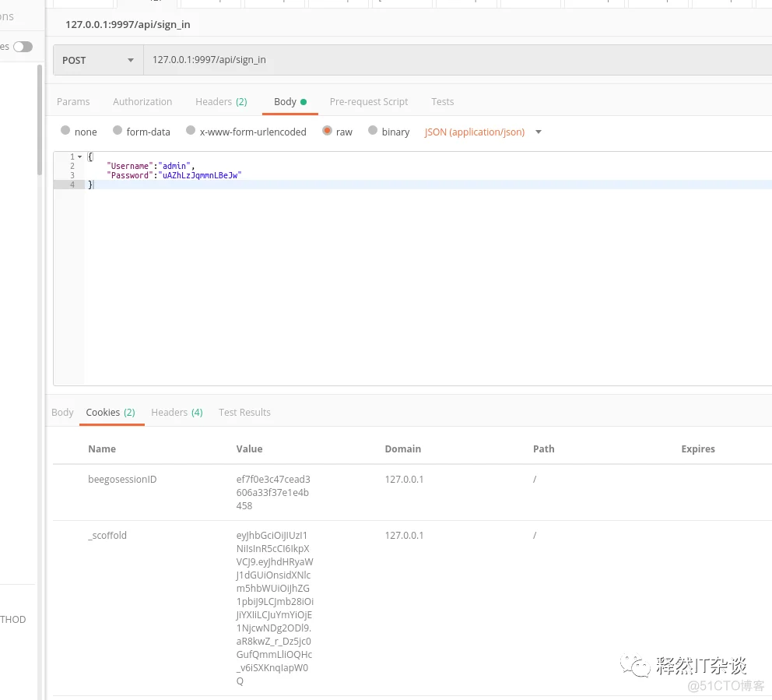Open the JSON (application/json) type dropdown
772x700 pixels.
point(483,132)
